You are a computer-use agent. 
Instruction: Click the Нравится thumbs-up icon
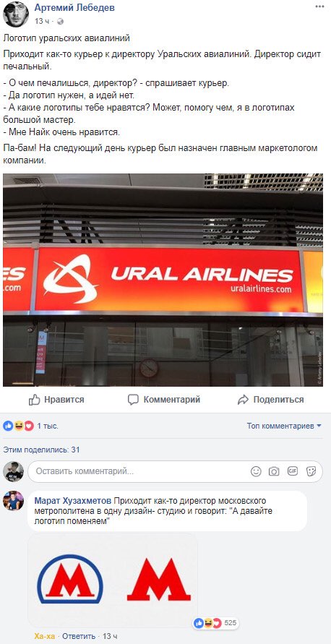34,400
